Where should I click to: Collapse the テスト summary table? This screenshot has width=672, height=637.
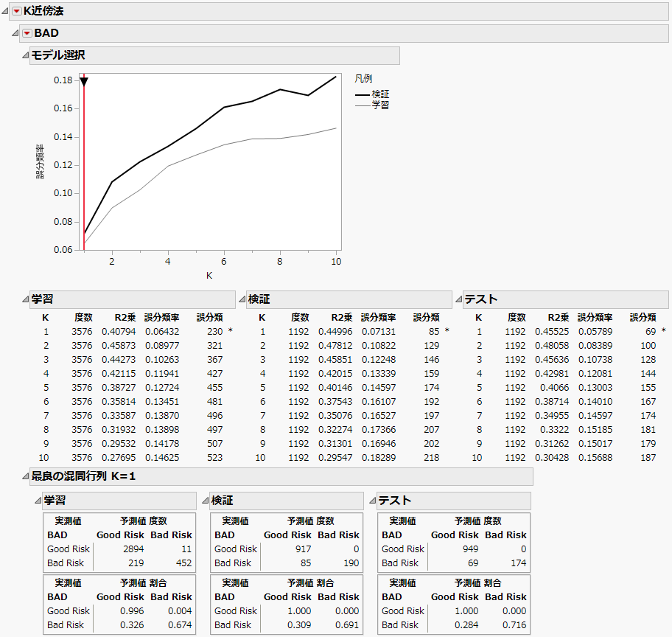pos(457,299)
